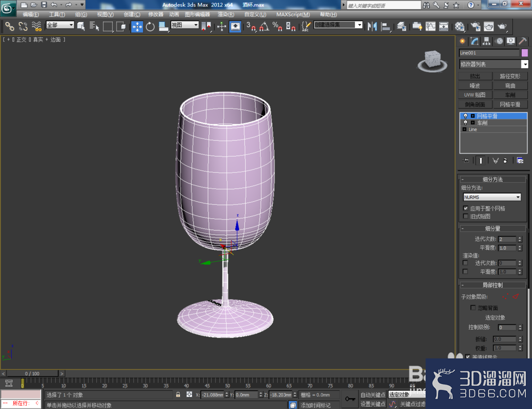Screen dimensions: 532x409
Task: Toggle Angle Snap icon
Action: point(264,26)
